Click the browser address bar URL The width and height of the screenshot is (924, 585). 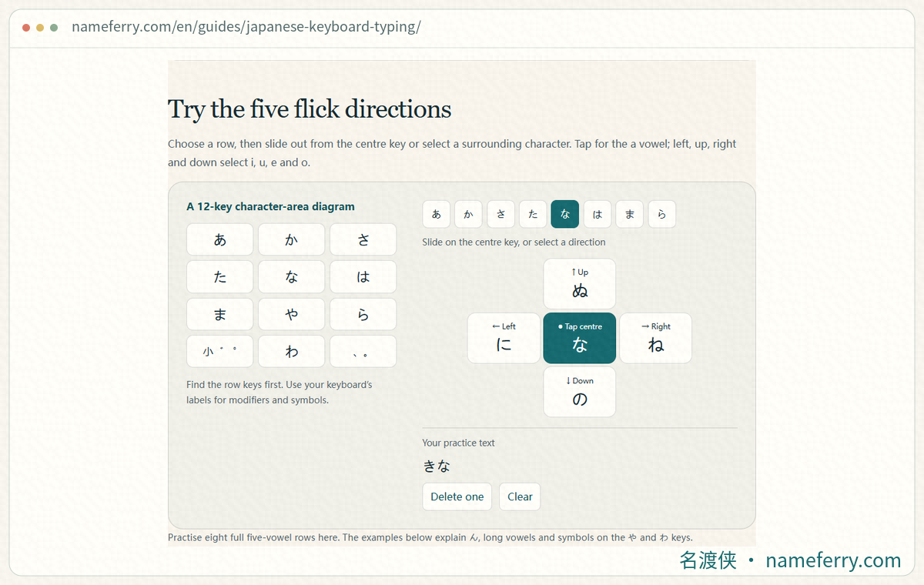pyautogui.click(x=246, y=27)
